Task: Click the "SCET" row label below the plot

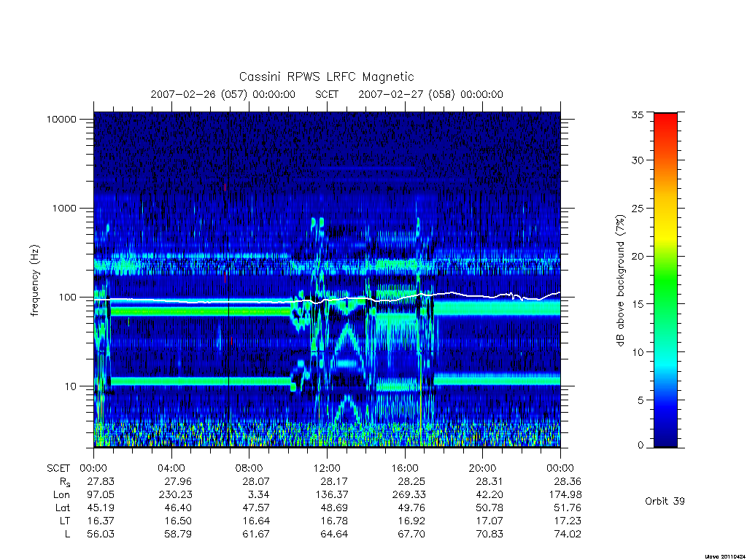Action: click(58, 469)
